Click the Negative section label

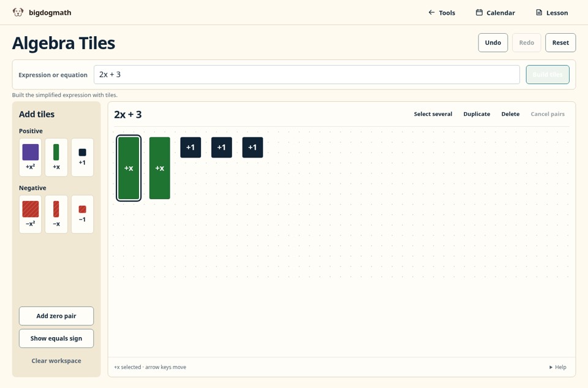click(32, 188)
